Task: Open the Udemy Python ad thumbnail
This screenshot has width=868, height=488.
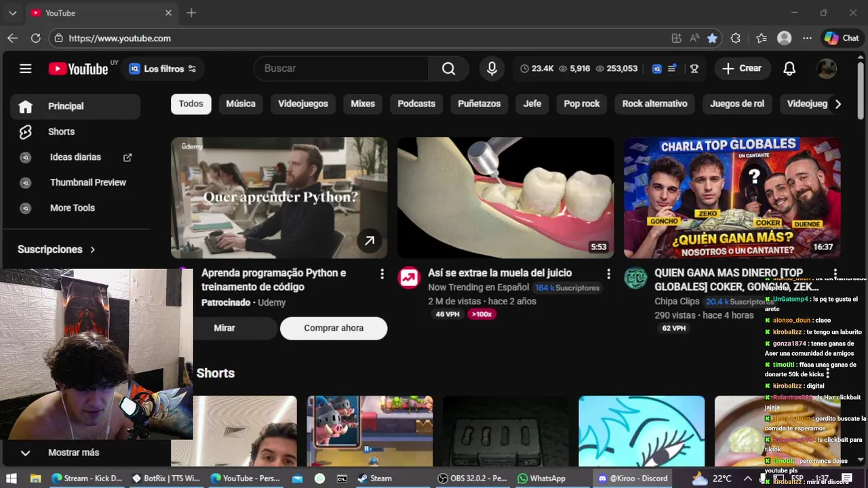Action: pos(279,197)
